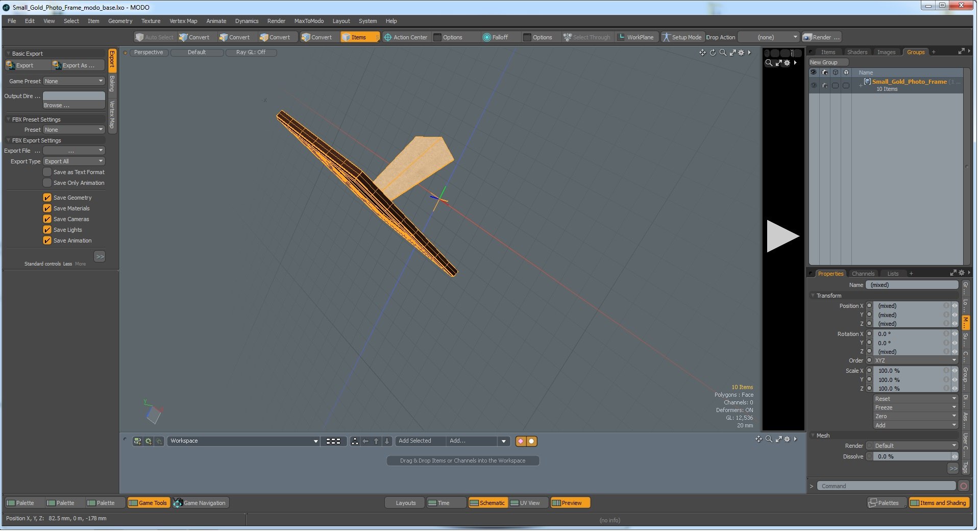Click the Export As button

[78, 65]
